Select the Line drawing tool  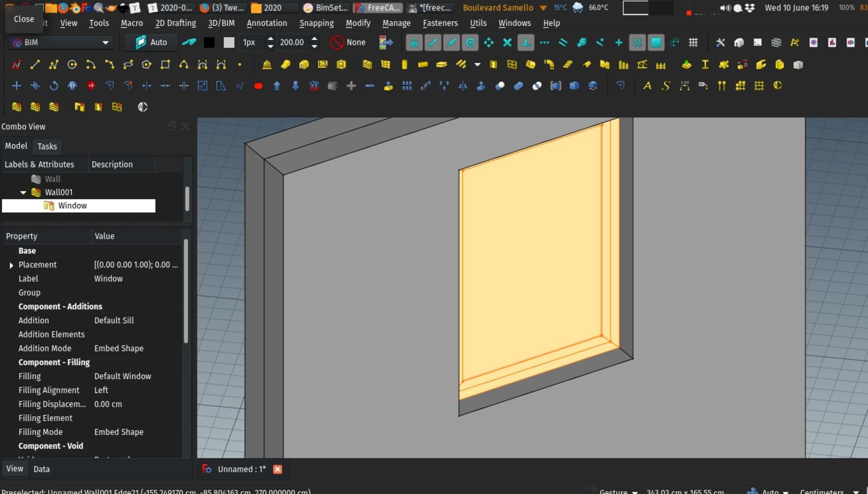tap(35, 65)
